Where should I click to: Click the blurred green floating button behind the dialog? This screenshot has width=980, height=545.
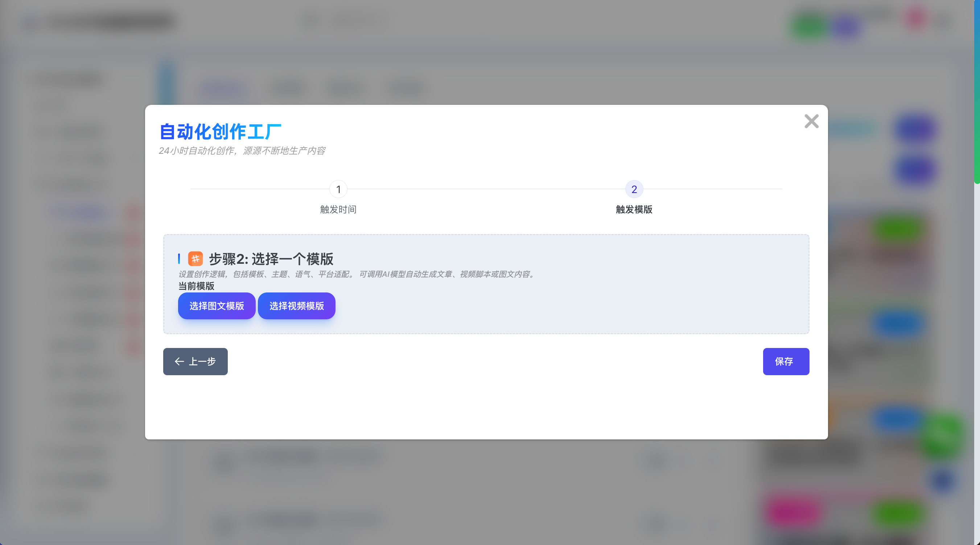click(x=942, y=436)
